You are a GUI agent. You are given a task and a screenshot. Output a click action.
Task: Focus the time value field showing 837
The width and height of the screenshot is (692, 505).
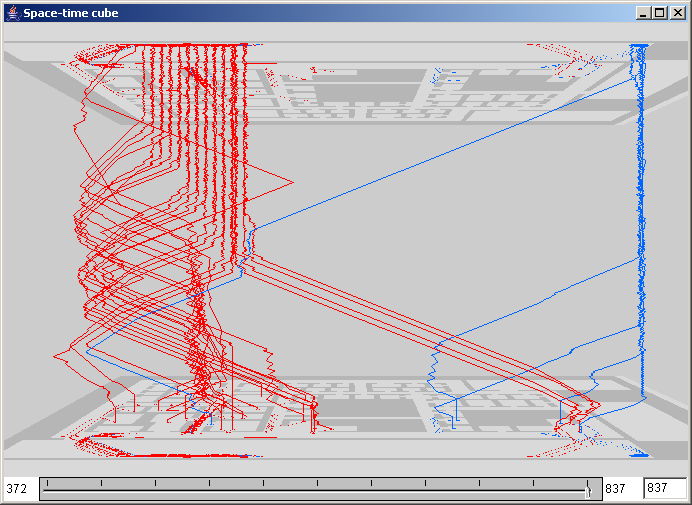click(x=663, y=489)
